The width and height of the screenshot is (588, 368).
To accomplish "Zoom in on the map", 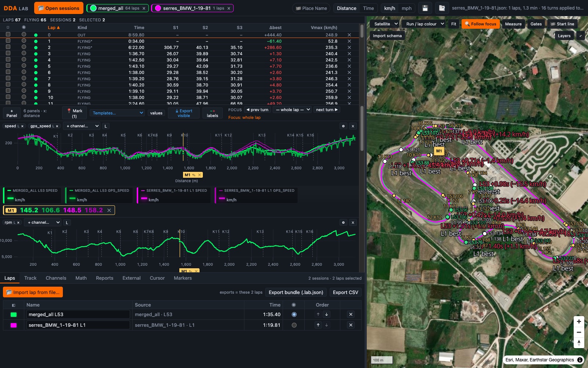I will (x=579, y=321).
